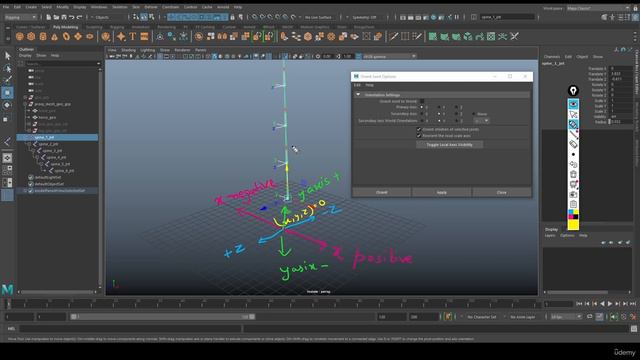Go to start of playback range
Screen dimensions: 640x360
point(579,304)
